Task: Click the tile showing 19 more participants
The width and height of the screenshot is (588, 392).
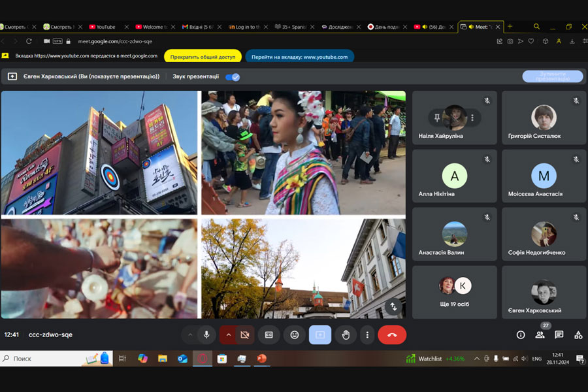Action: 454,292
